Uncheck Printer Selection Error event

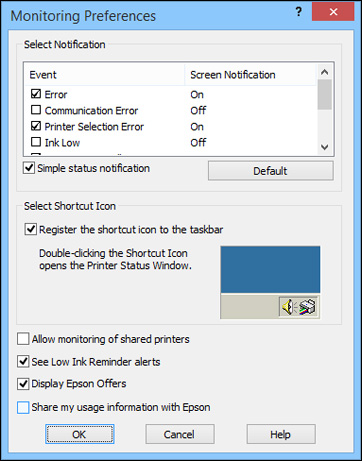[x=36, y=126]
